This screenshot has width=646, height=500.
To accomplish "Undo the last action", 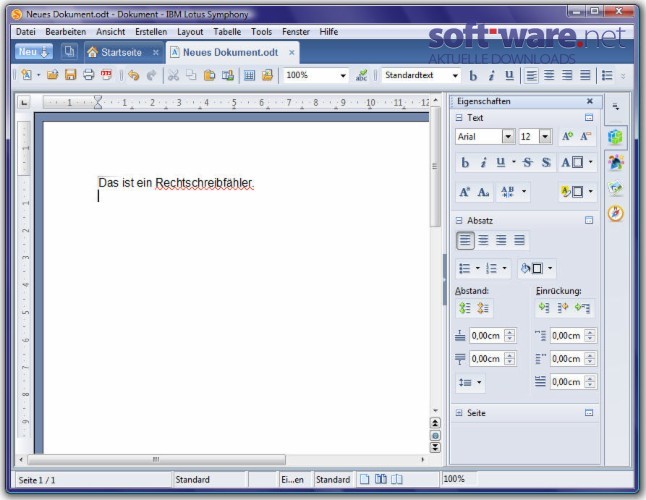I will [133, 75].
